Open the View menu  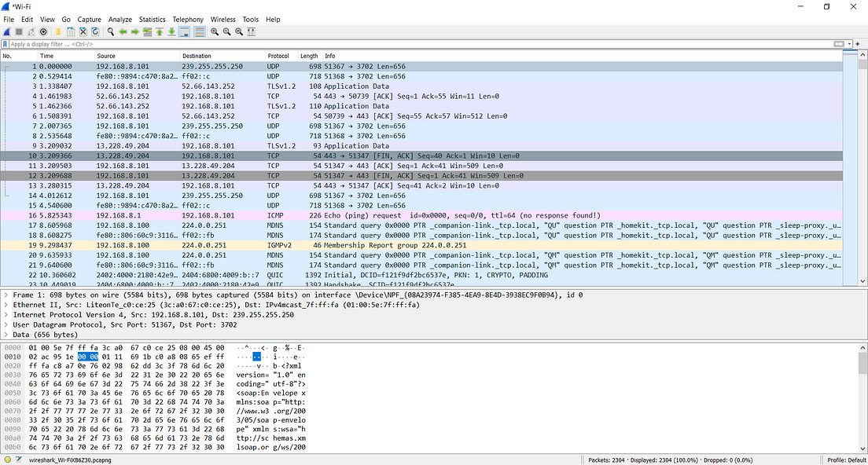coord(47,20)
